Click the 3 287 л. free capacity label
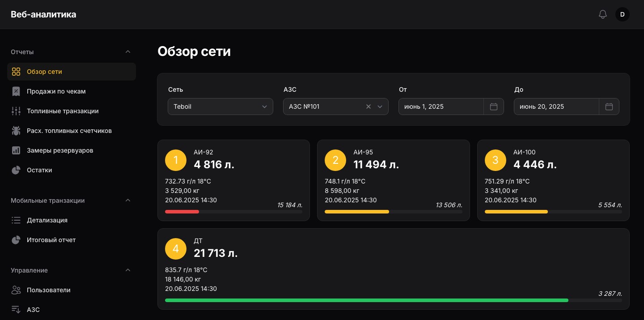644x320 pixels. 610,294
